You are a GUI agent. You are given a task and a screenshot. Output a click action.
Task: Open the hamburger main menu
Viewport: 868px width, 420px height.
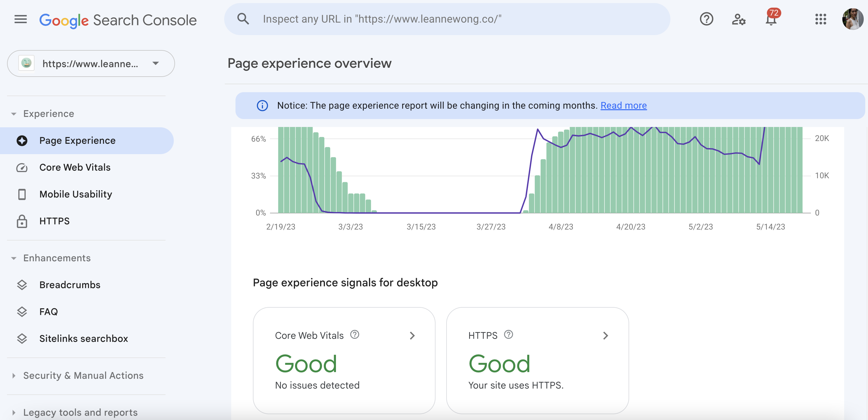point(20,19)
